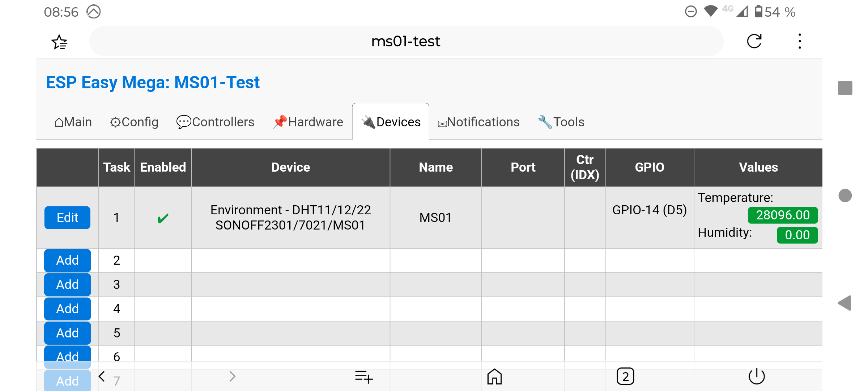The height and width of the screenshot is (391, 868).
Task: Tap the Wi-Fi status icon
Action: [x=711, y=11]
